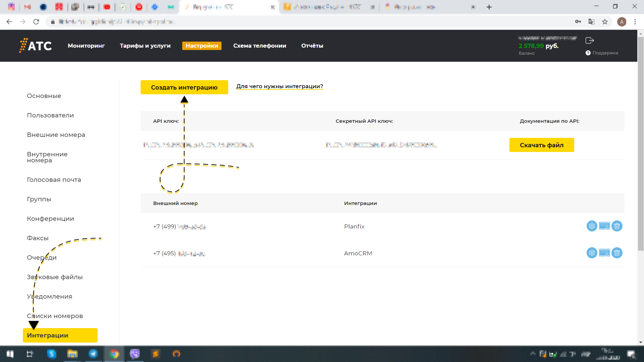The height and width of the screenshot is (362, 644).
Task: Open new browser tab with plus button
Action: click(x=489, y=7)
